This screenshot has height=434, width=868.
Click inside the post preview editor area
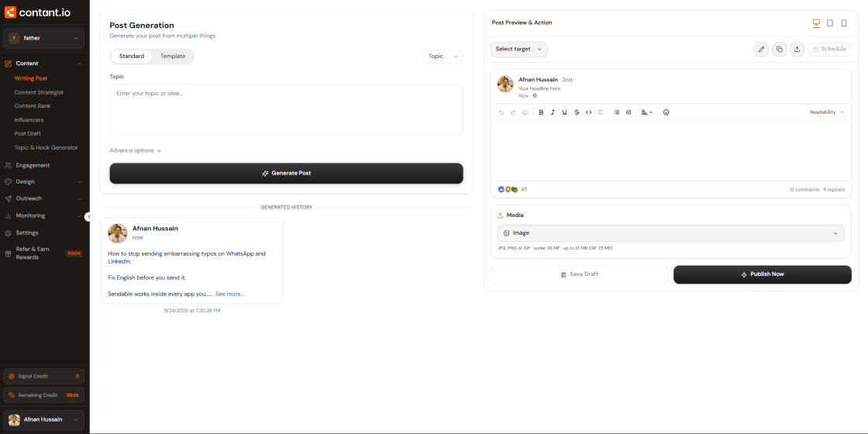pos(671,150)
